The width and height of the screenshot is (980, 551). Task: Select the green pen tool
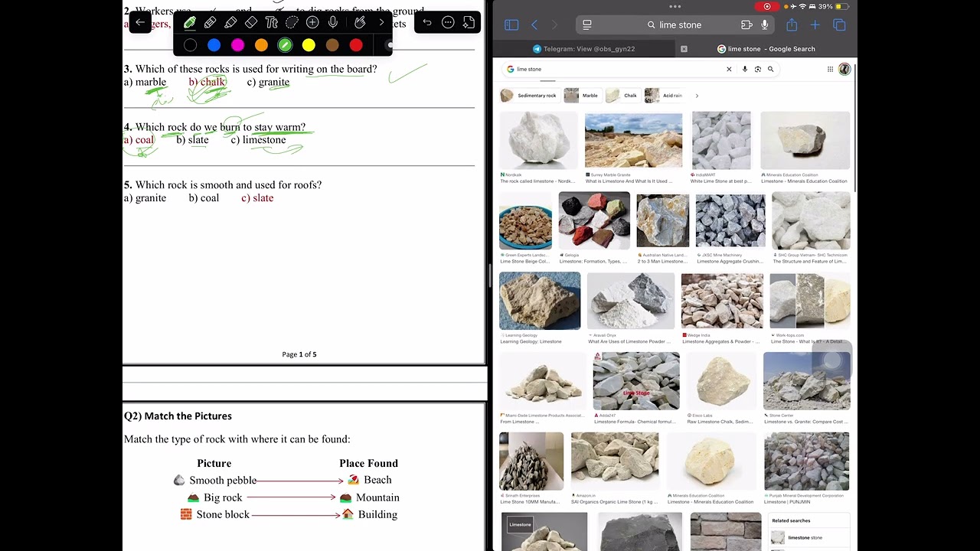[x=189, y=22]
